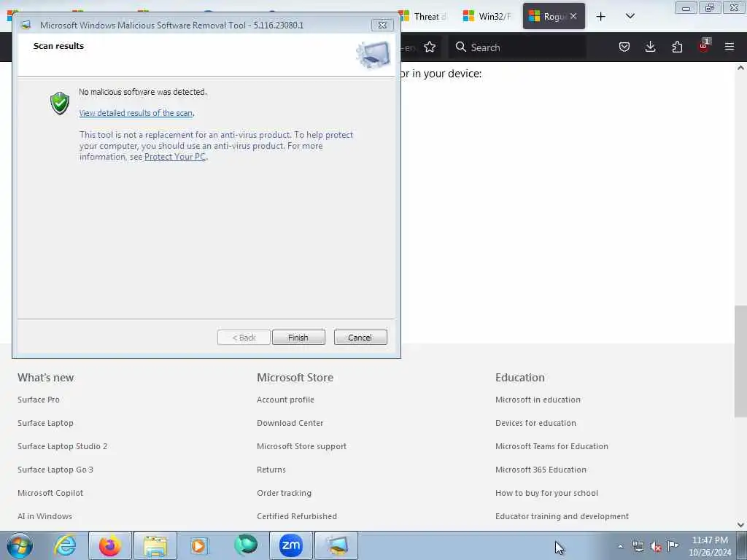This screenshot has width=747, height=560.
Task: Open the Account profile link
Action: point(285,400)
